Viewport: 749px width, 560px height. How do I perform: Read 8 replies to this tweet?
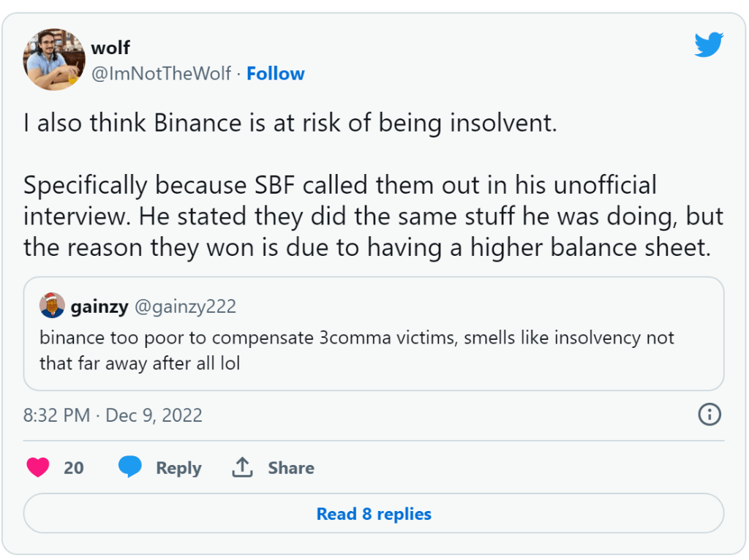(x=374, y=514)
